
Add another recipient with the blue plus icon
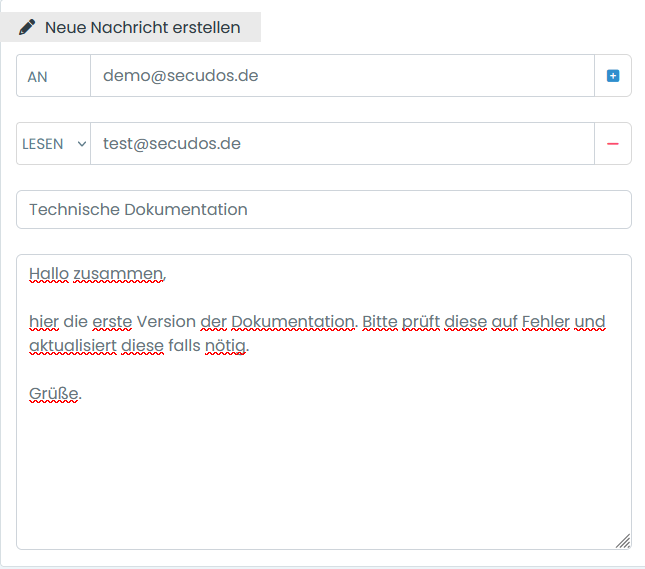pyautogui.click(x=613, y=76)
